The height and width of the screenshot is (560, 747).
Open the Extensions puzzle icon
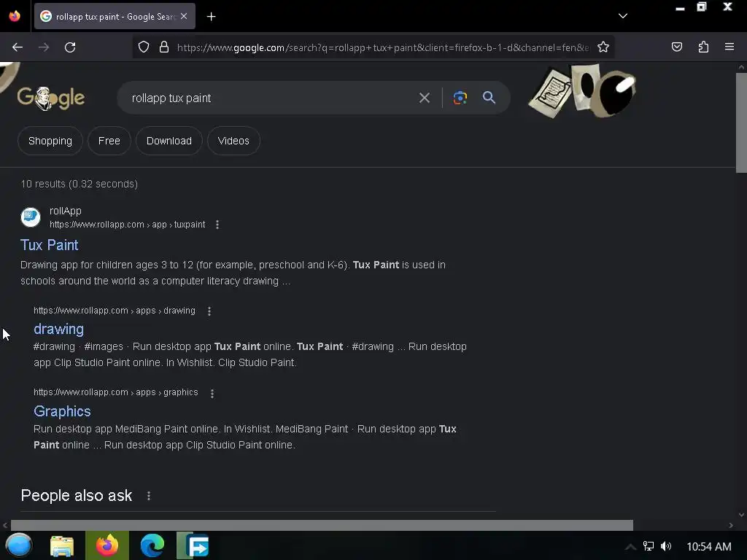703,47
